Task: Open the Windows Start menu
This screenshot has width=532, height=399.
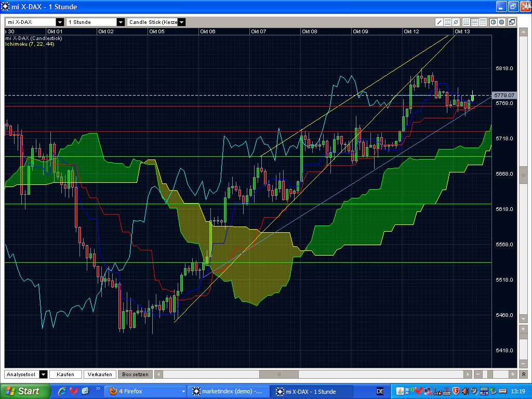Action: point(24,391)
